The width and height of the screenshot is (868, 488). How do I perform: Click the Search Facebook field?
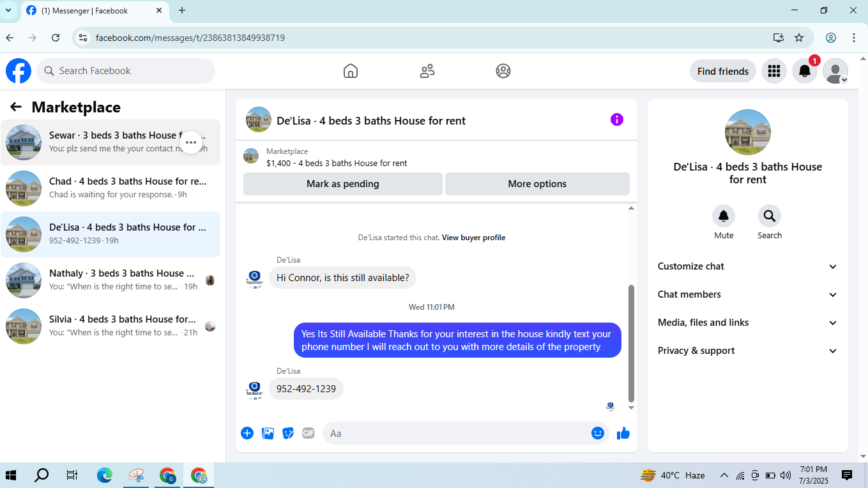[x=126, y=71]
